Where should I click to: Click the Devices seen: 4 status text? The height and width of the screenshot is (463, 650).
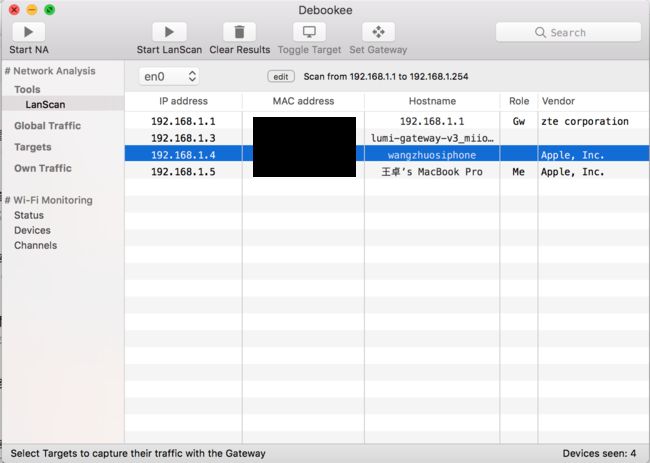tap(599, 453)
